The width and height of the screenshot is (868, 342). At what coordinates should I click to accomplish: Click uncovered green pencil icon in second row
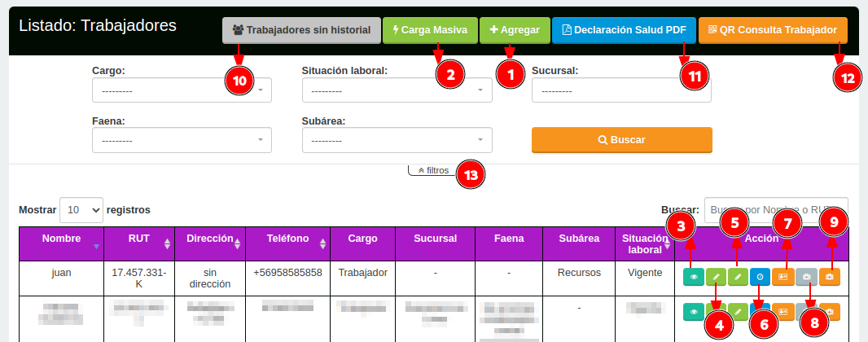pyautogui.click(x=738, y=312)
